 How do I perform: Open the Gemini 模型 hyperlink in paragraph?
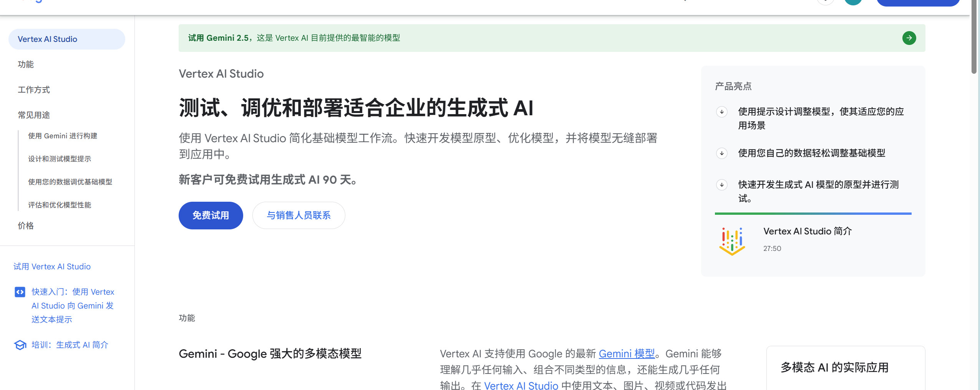click(x=627, y=353)
